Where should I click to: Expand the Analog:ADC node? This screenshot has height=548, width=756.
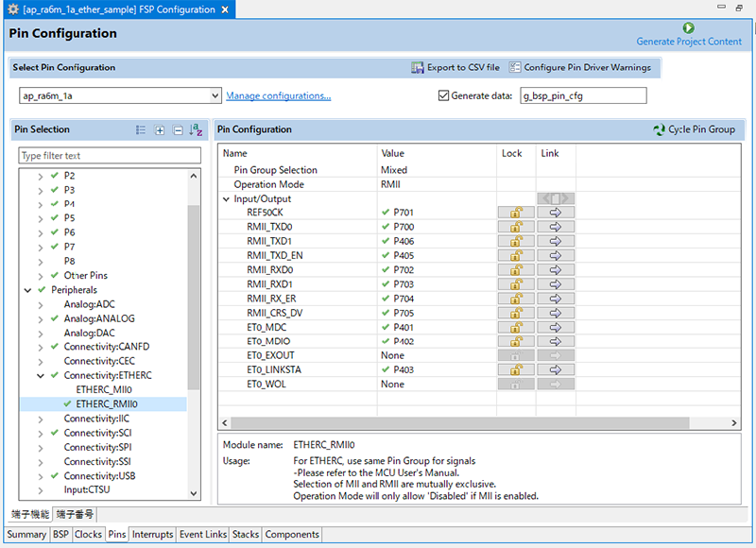coord(41,305)
